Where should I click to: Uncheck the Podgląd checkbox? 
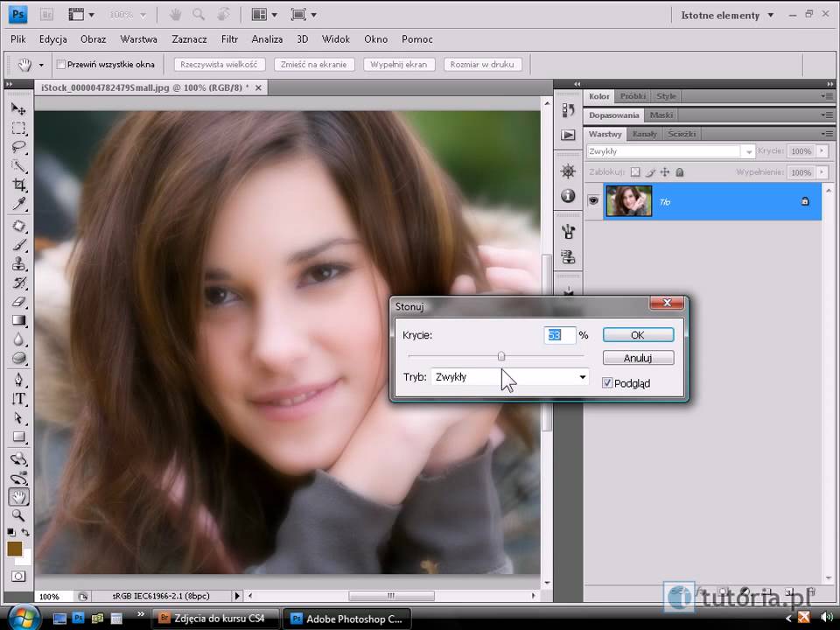(607, 383)
